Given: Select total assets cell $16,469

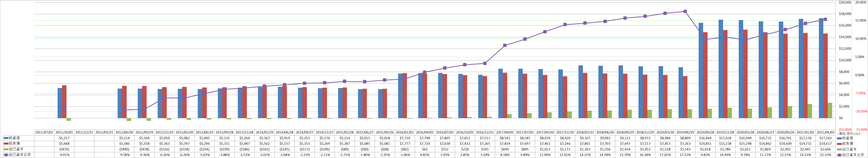Looking at the screenshot, I should 705,138.
